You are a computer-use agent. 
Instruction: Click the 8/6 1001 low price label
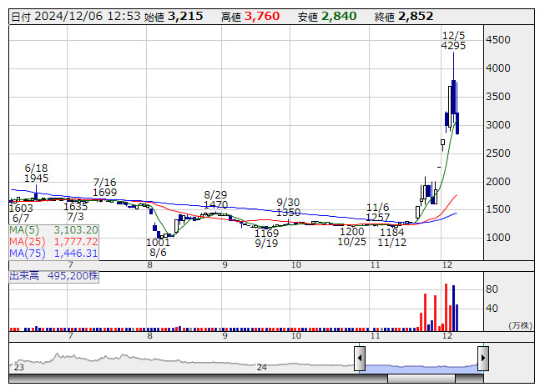pos(158,247)
